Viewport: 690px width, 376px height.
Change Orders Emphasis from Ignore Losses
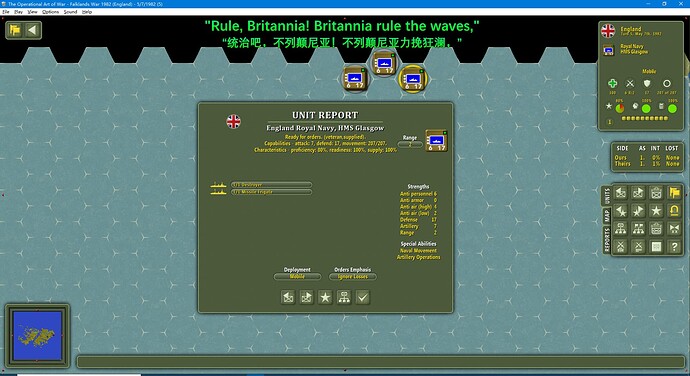point(352,276)
